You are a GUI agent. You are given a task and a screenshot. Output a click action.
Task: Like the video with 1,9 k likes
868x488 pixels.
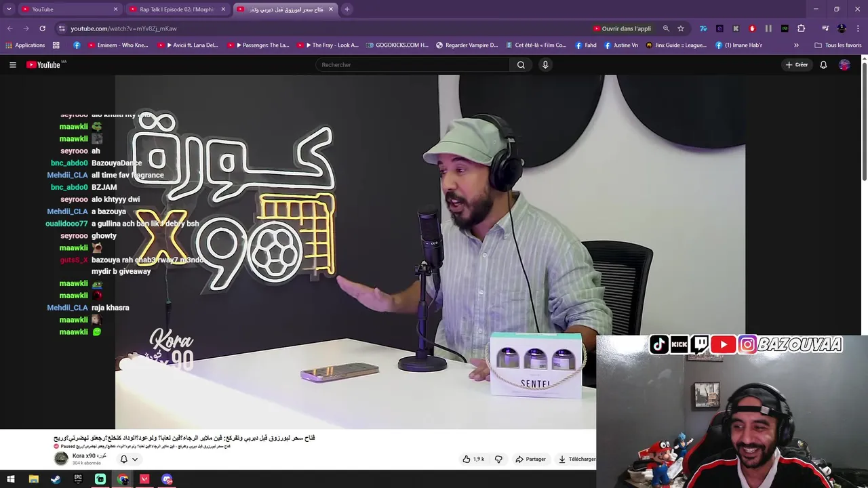click(473, 459)
